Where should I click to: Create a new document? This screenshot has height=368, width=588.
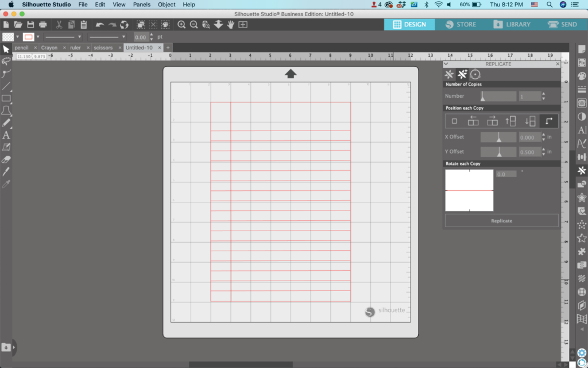coord(6,25)
